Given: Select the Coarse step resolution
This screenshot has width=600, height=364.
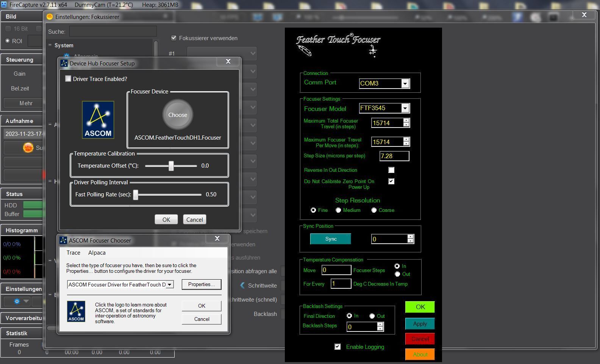Looking at the screenshot, I should (x=374, y=210).
